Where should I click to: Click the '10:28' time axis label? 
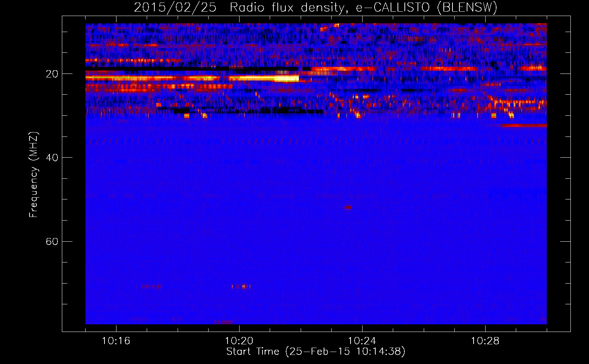pos(485,341)
